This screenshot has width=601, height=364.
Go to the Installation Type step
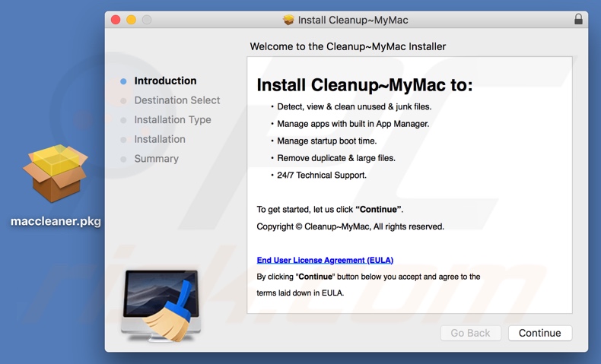pos(172,120)
